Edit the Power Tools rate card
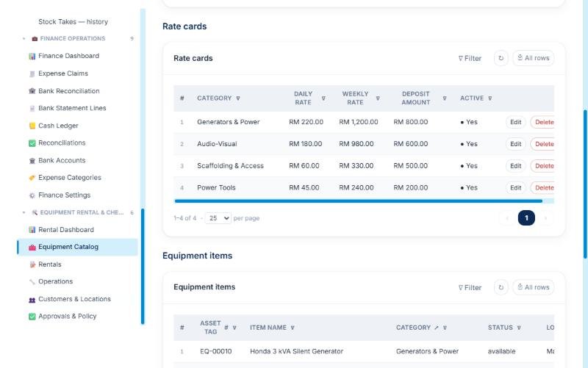Screen dimensions: 588x368 point(516,188)
